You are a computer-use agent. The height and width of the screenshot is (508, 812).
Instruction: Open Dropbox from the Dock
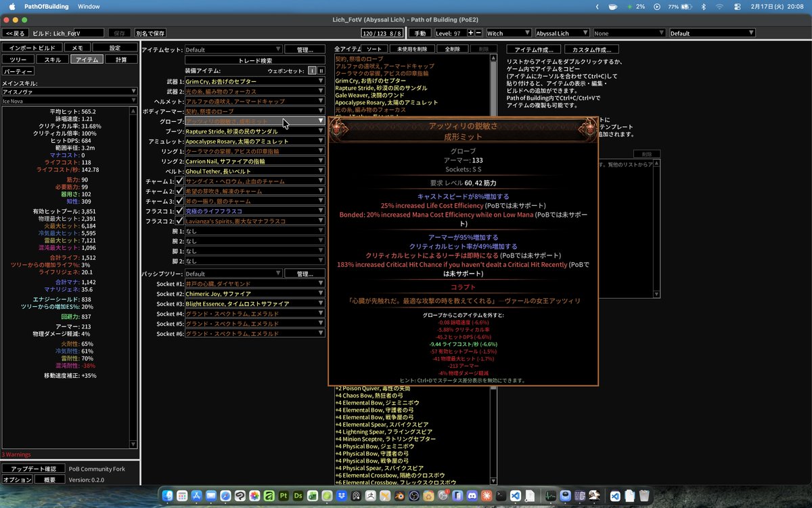[x=342, y=496]
